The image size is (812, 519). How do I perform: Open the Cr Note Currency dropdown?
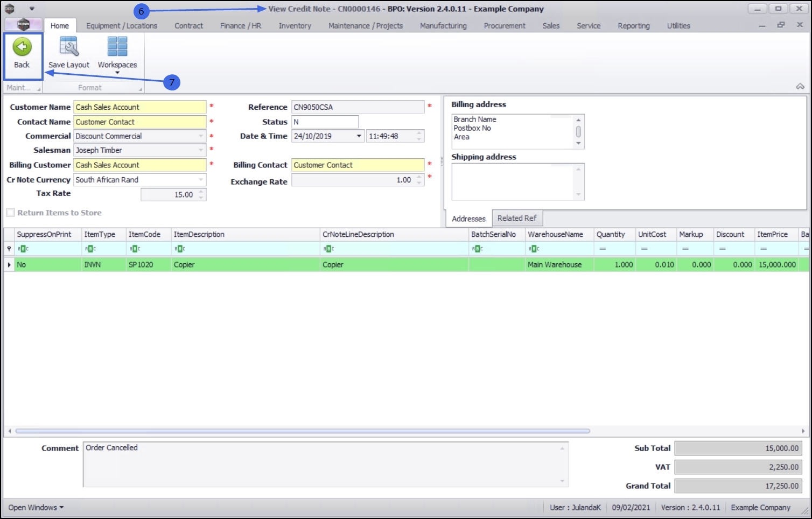(201, 180)
